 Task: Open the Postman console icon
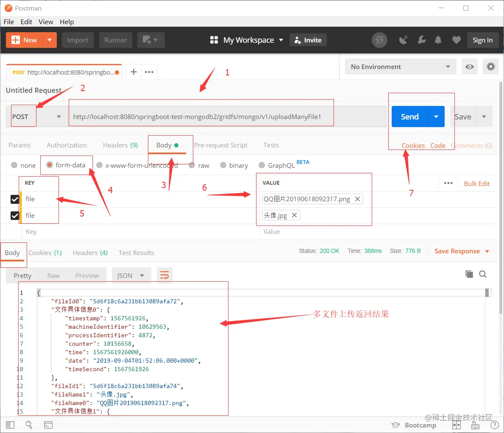click(x=48, y=425)
